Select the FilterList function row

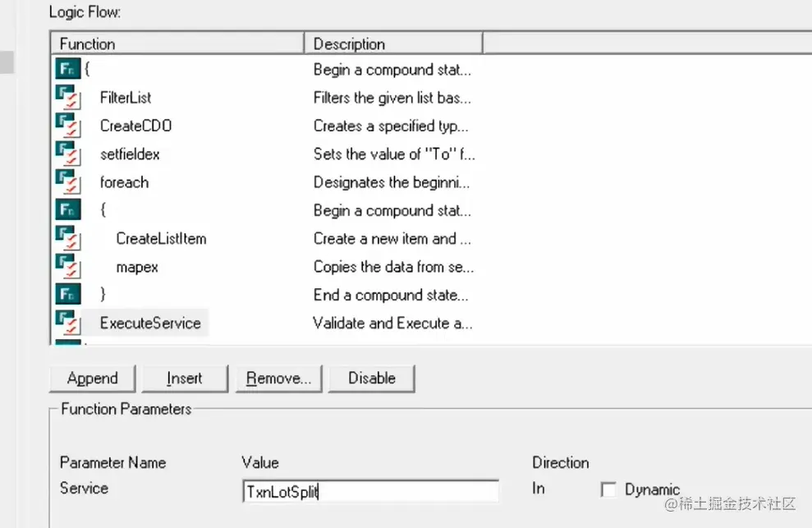[126, 98]
